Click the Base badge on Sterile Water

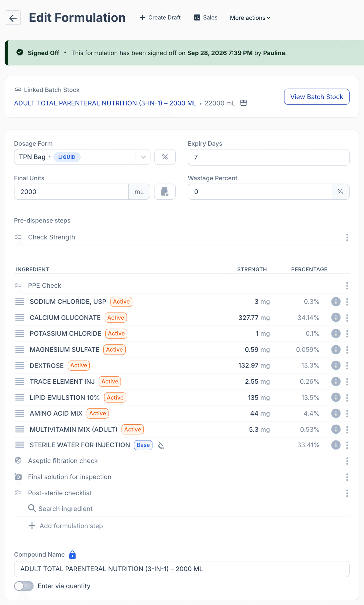[143, 445]
